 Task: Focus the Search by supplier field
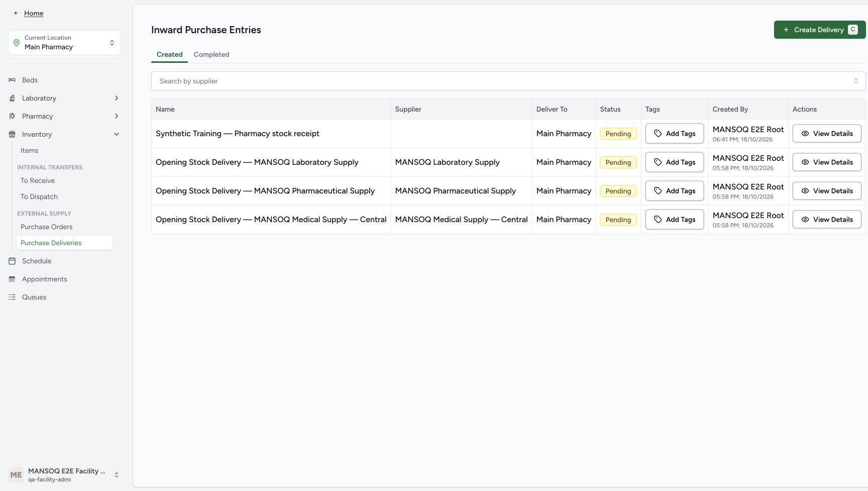point(508,81)
